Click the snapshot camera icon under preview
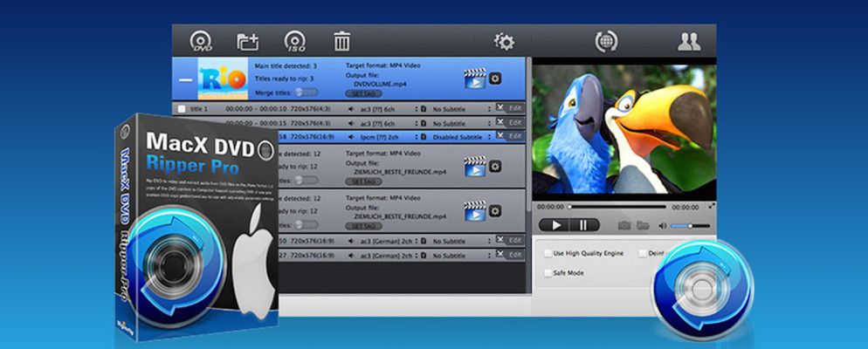The height and width of the screenshot is (349, 868). (x=623, y=225)
